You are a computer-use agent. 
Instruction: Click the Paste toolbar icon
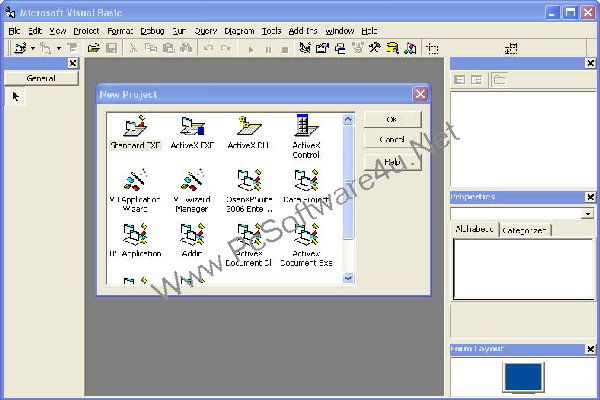pos(168,48)
